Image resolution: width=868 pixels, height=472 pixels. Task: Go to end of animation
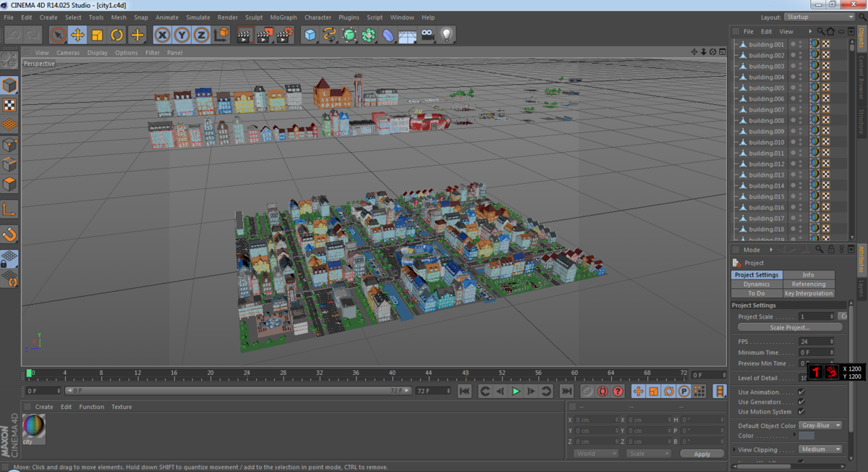(x=567, y=391)
